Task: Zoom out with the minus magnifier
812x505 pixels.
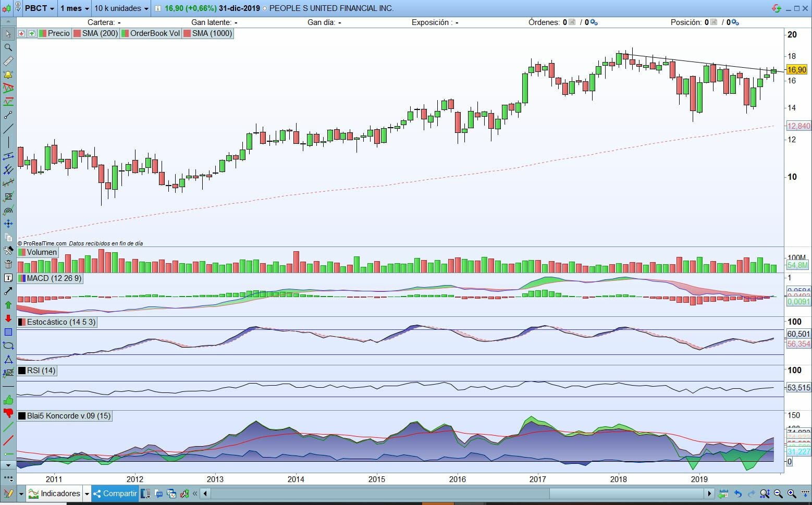Action: 778,494
